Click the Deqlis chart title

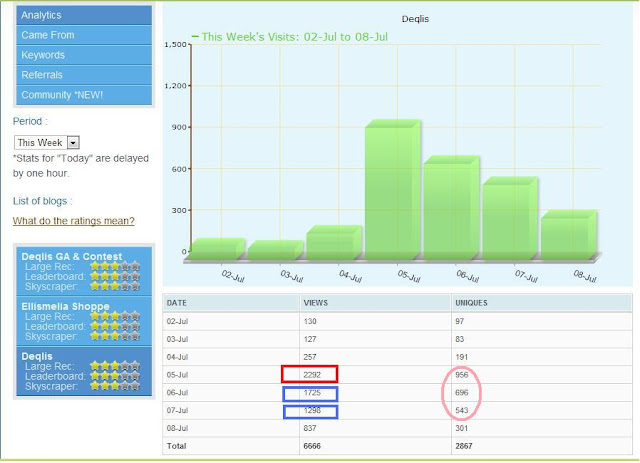click(415, 19)
